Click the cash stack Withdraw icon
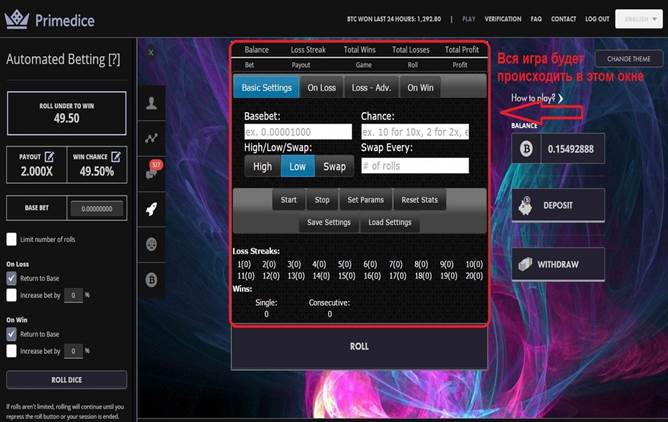The width and height of the screenshot is (668, 422). point(525,264)
